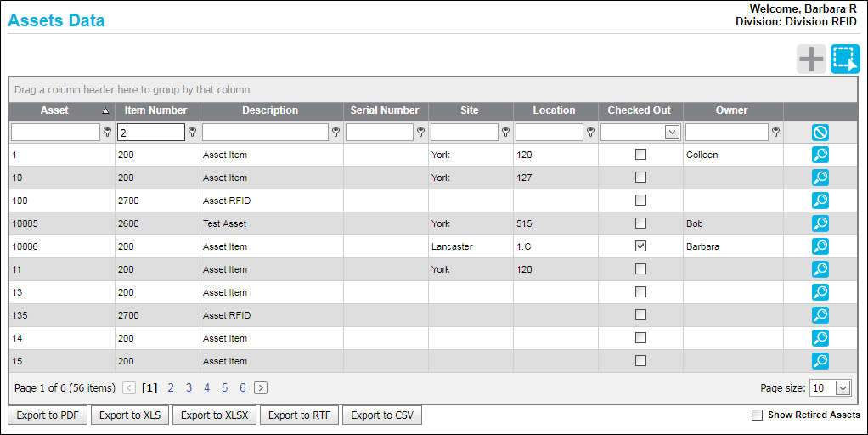
Task: Click Export to XLS button
Action: tap(130, 415)
